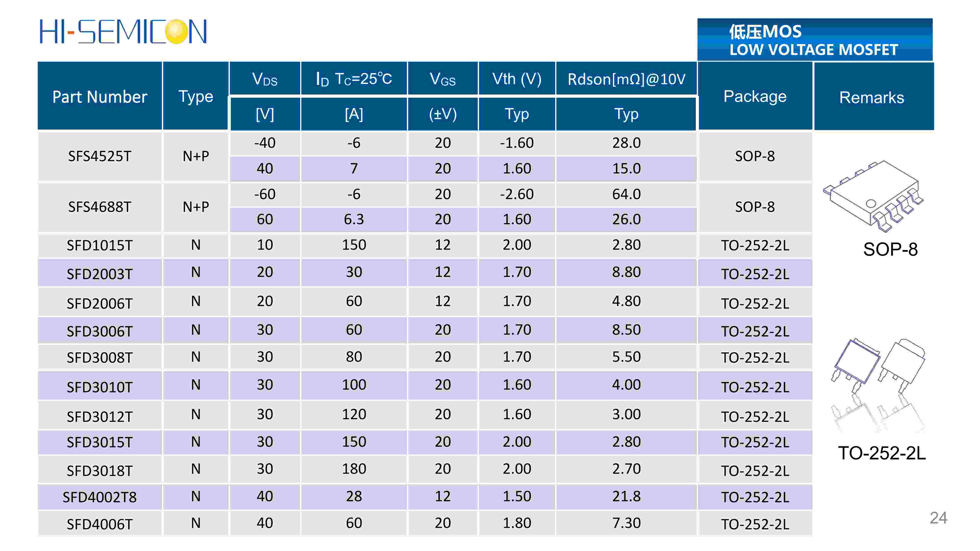The height and width of the screenshot is (551, 980).
Task: Click the SFD3010T row label
Action: tap(100, 387)
